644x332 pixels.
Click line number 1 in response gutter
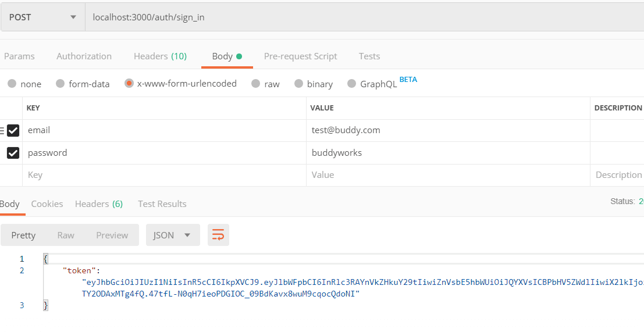tap(22, 259)
